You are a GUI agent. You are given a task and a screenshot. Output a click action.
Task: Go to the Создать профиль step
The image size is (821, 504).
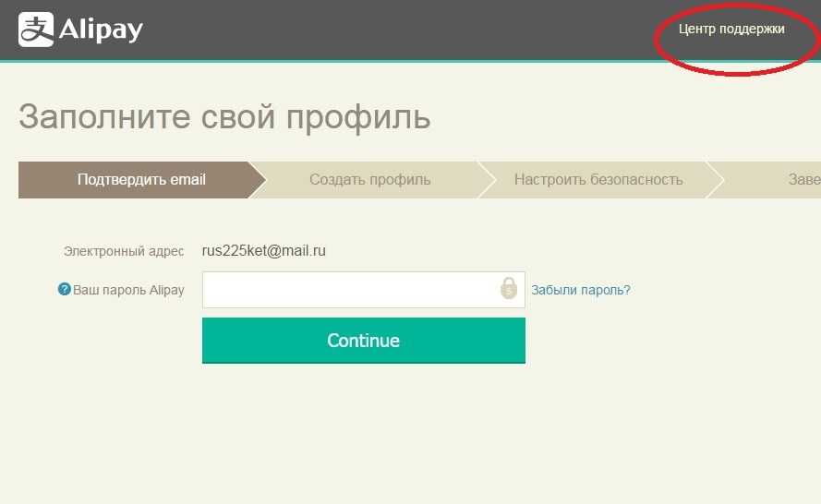(369, 179)
